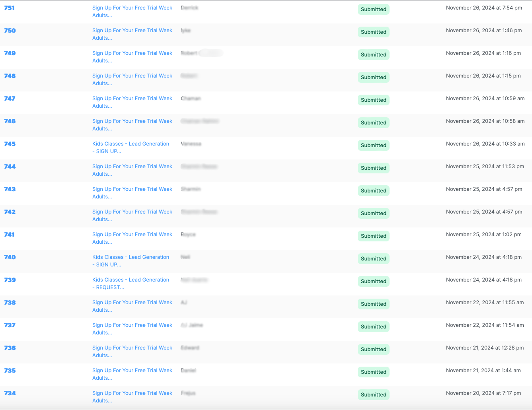This screenshot has height=410, width=532.
Task: Click Submitted badge in row 735
Action: (x=373, y=372)
